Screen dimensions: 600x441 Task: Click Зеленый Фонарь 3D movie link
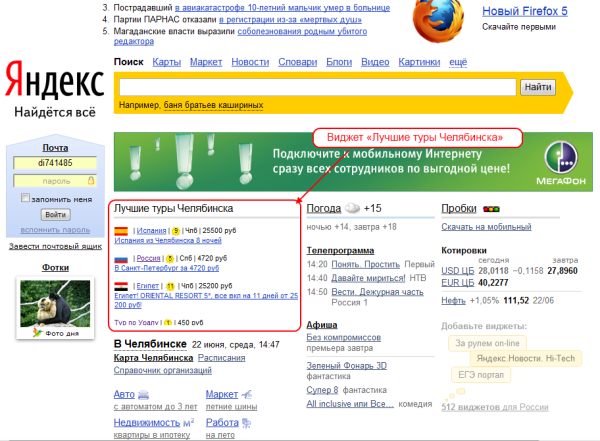346,366
